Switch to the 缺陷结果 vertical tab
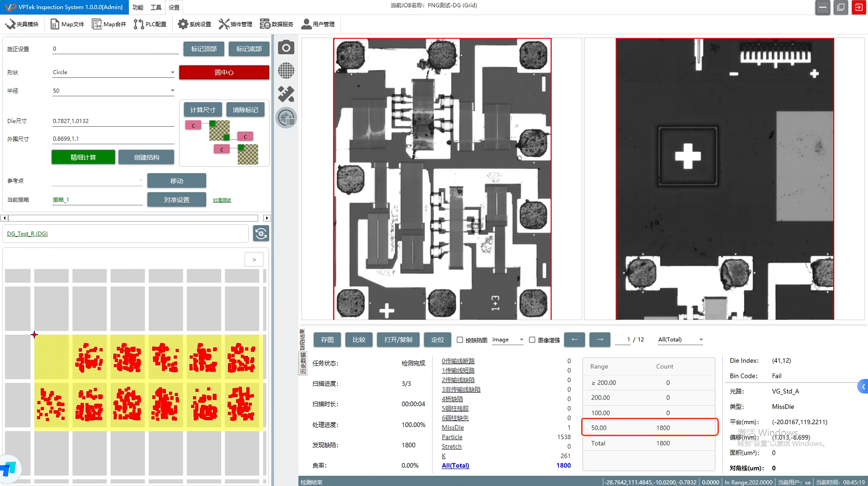The width and height of the screenshot is (868, 486). click(303, 339)
